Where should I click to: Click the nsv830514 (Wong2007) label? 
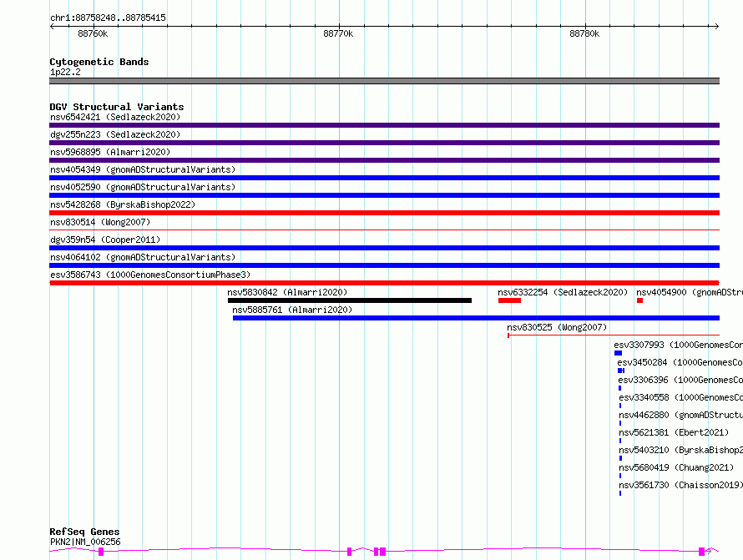point(100,222)
